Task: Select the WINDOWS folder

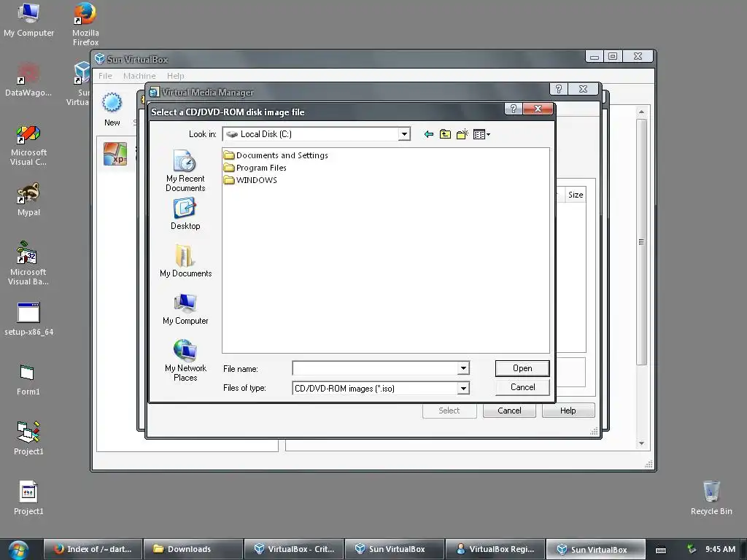Action: pos(251,180)
